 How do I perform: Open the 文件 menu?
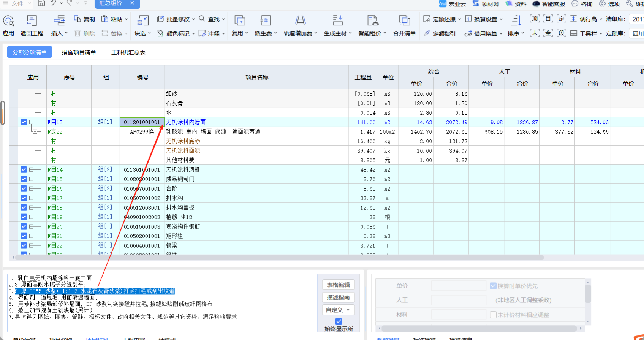point(17,3)
